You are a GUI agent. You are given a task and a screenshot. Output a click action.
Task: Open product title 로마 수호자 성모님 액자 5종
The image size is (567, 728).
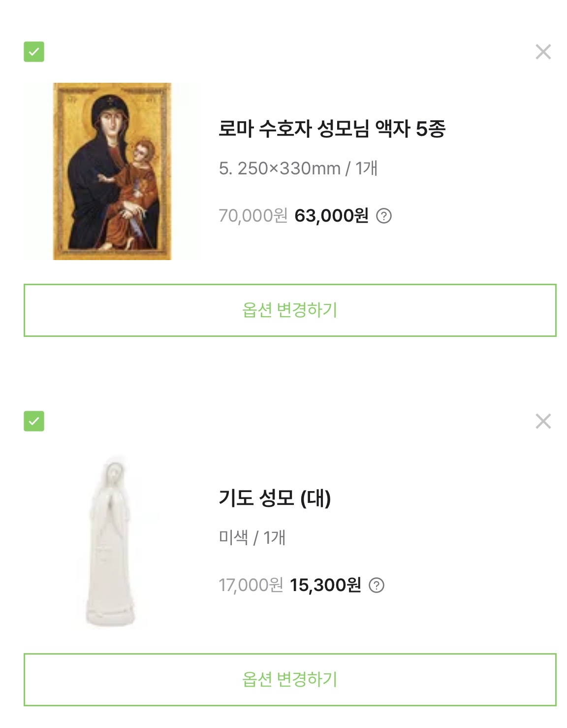(x=332, y=129)
